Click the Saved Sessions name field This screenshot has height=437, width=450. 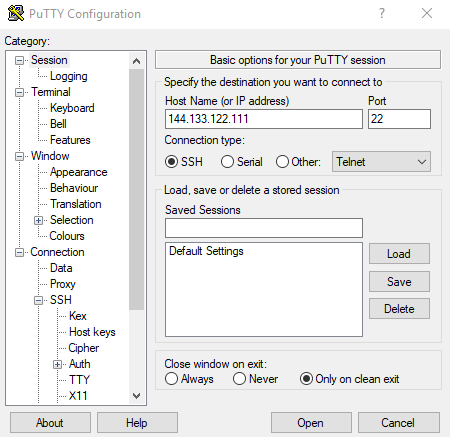tap(264, 228)
